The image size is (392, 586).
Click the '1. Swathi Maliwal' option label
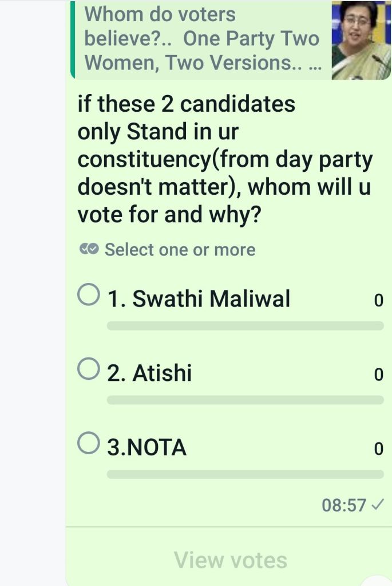tap(199, 298)
